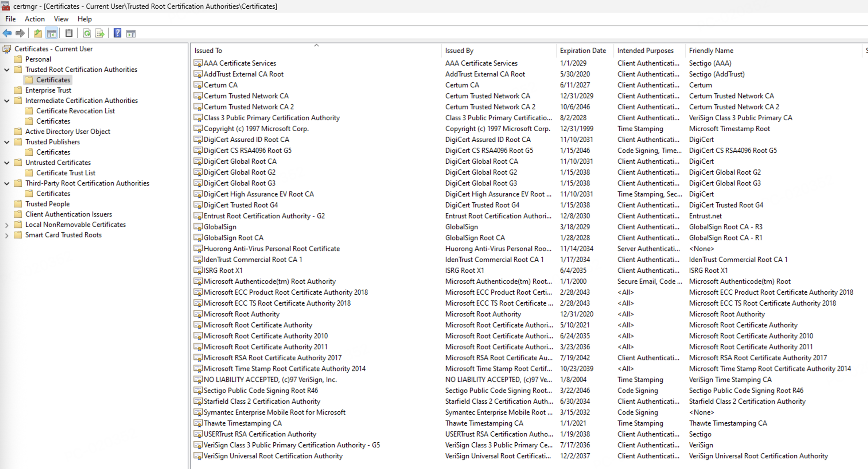Click certificate icon beside GlobalSign Root CA
This screenshot has width=868, height=469.
(x=198, y=238)
